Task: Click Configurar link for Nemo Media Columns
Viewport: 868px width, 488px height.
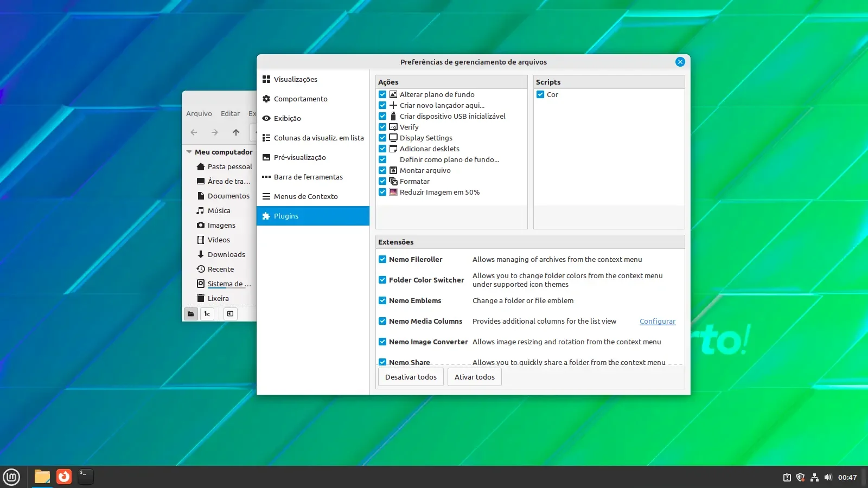Action: coord(658,321)
